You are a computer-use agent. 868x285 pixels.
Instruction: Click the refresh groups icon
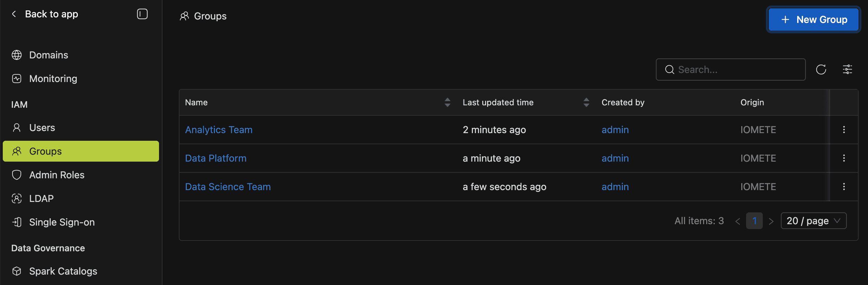coord(821,70)
